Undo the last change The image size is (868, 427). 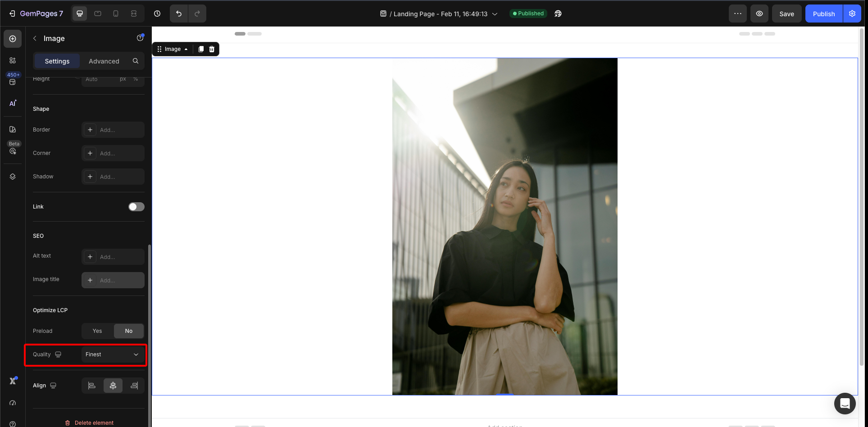pos(179,14)
